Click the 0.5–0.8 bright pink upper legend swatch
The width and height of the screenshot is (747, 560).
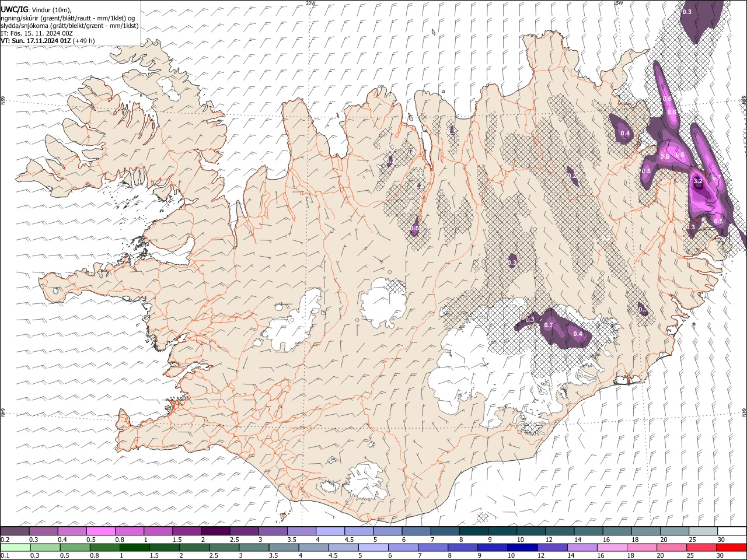click(x=101, y=531)
